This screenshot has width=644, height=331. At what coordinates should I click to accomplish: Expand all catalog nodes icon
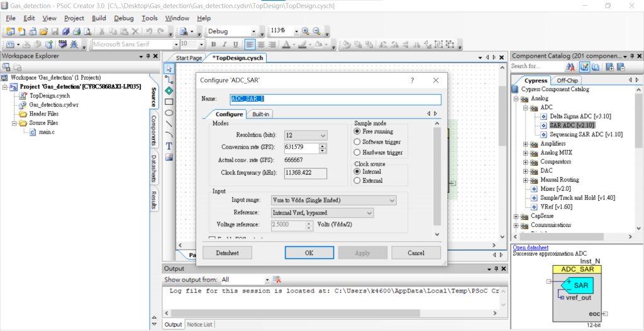coord(610,67)
